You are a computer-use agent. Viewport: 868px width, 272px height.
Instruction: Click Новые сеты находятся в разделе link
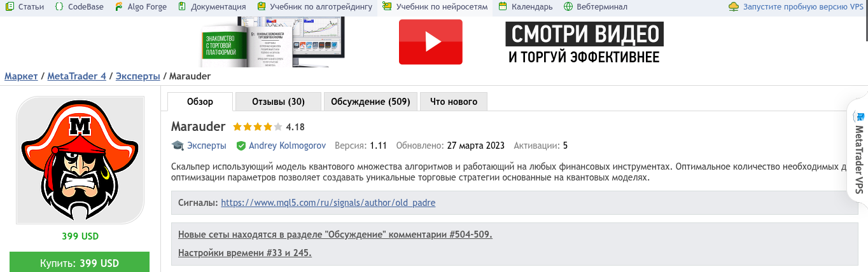[335, 235]
